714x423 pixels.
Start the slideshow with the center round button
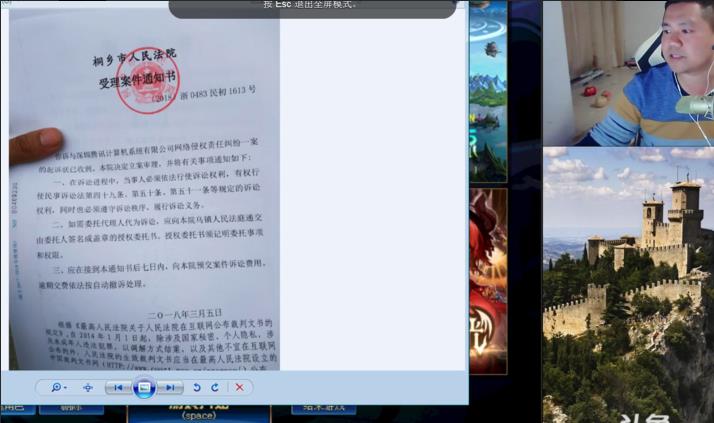[144, 387]
